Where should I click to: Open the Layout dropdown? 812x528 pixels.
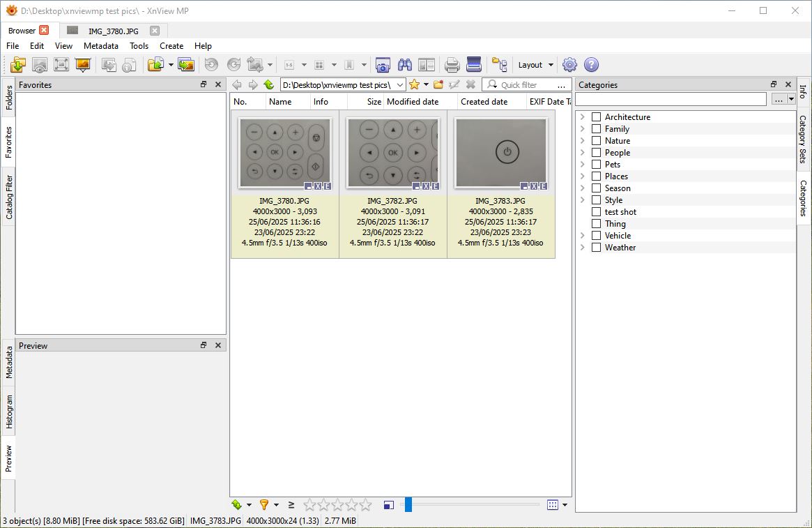tap(536, 65)
